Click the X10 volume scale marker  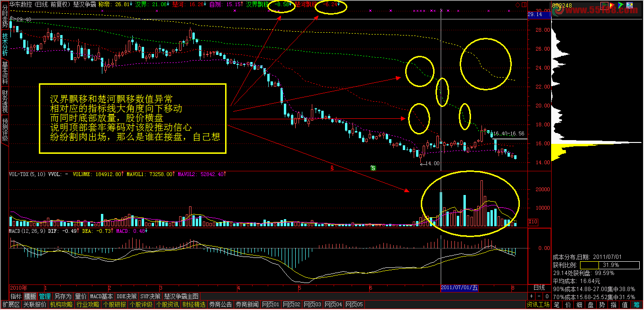pos(533,221)
